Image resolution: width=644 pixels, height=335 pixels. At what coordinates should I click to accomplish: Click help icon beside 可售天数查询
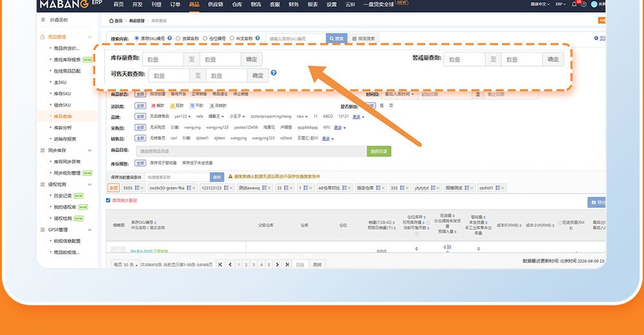tap(274, 73)
